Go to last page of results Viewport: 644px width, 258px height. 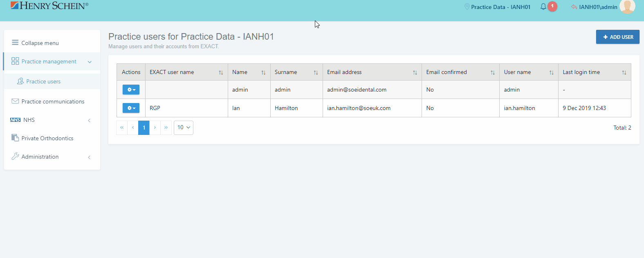(166, 128)
